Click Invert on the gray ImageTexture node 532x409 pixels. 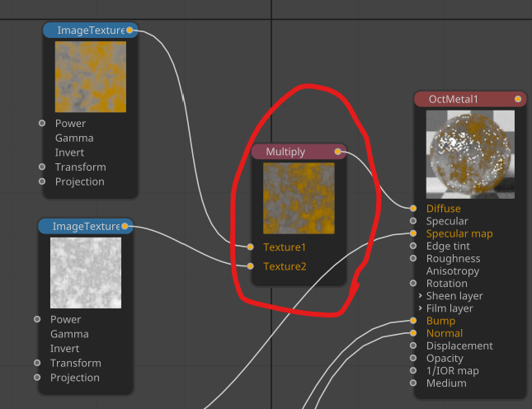pyautogui.click(x=65, y=349)
